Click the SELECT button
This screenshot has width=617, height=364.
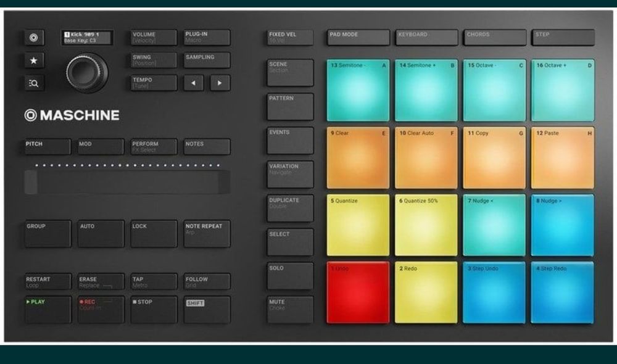(x=290, y=242)
